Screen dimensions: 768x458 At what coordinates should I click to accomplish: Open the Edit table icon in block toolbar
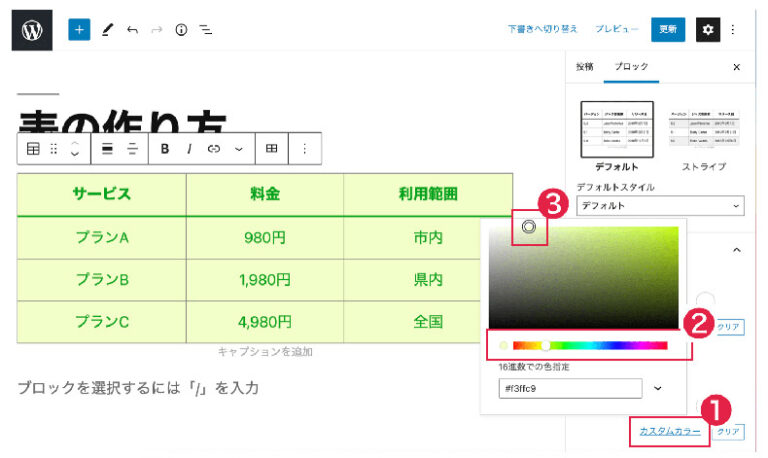click(x=271, y=148)
